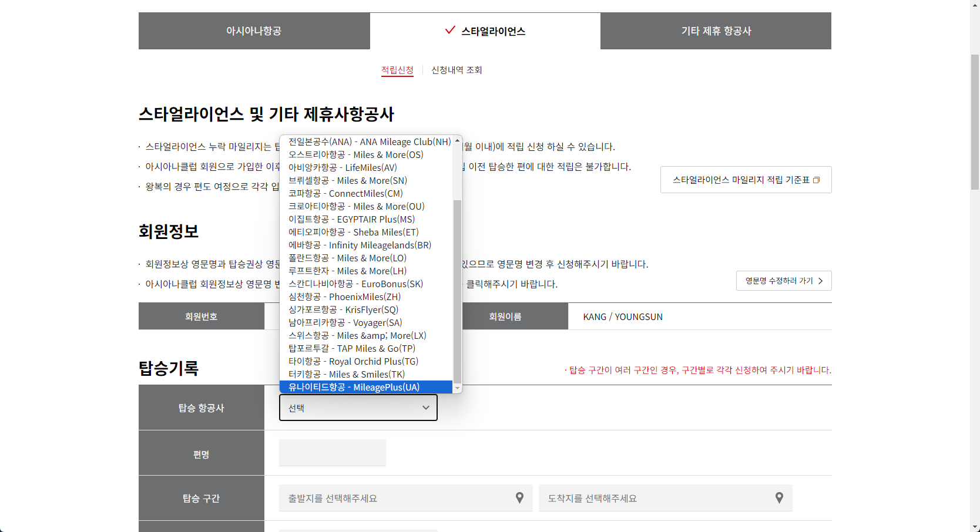
Task: Choose 전일본공수(ANA) - ANA Mileage Club(NH) option
Action: point(366,142)
